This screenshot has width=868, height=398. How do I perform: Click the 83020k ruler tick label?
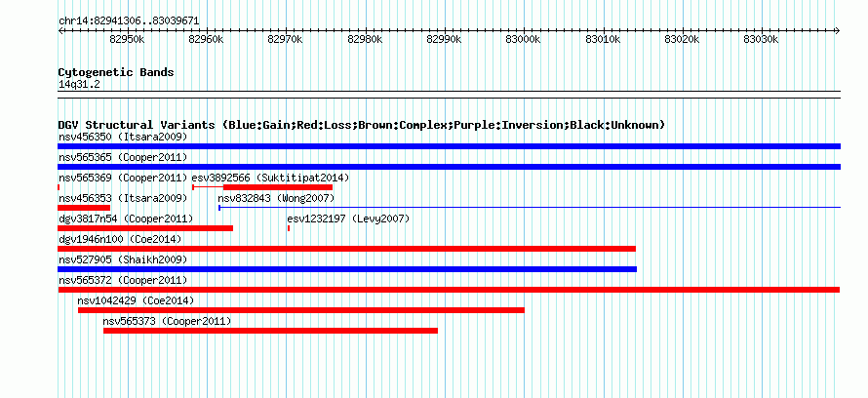pyautogui.click(x=682, y=39)
